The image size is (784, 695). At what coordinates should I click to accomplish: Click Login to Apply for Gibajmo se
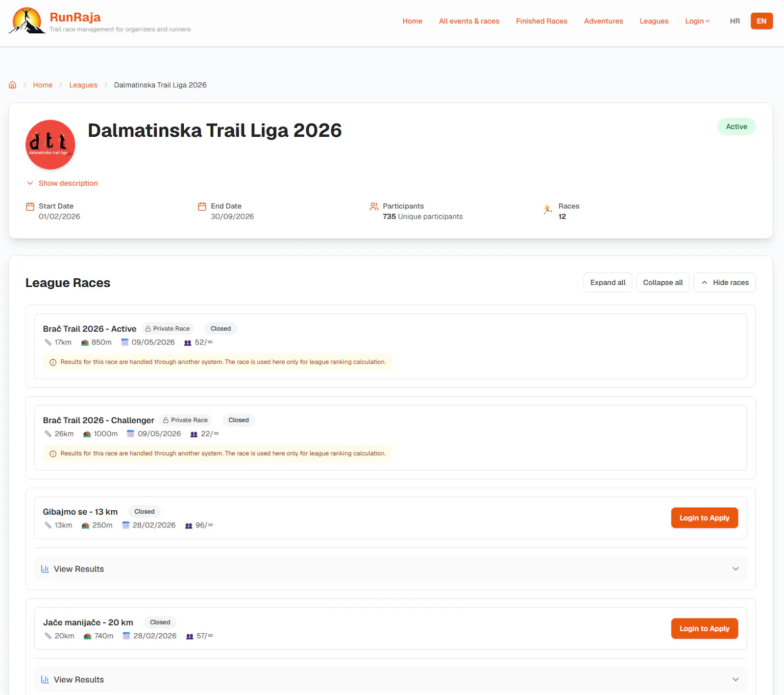click(705, 518)
